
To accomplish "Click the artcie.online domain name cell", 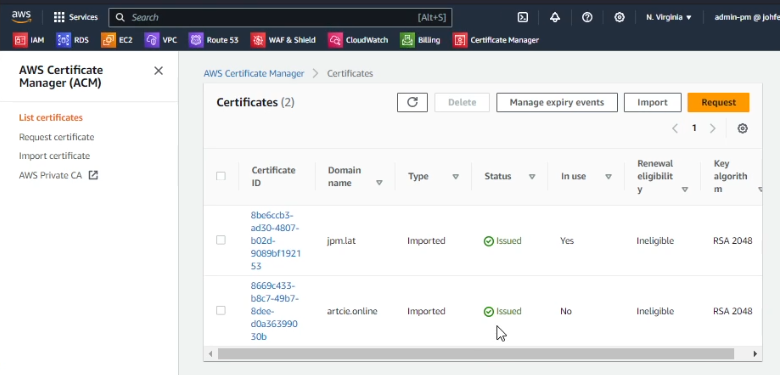I will 352,311.
